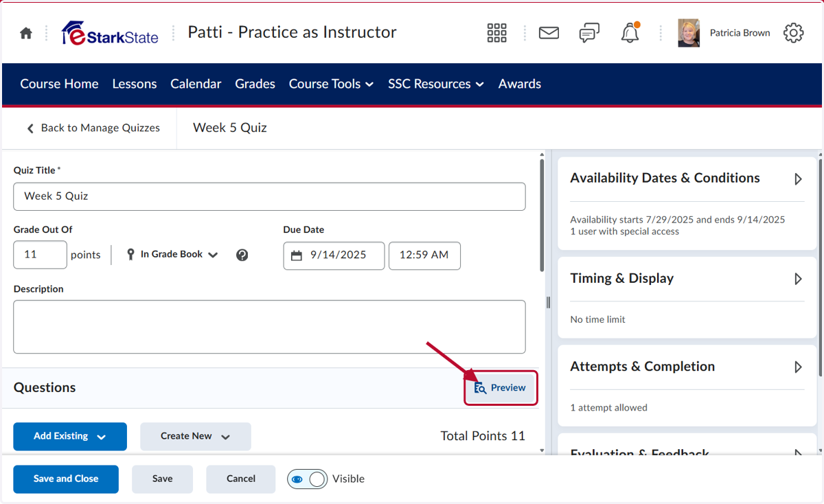Click inside the Description text box
The height and width of the screenshot is (504, 824).
click(x=269, y=327)
